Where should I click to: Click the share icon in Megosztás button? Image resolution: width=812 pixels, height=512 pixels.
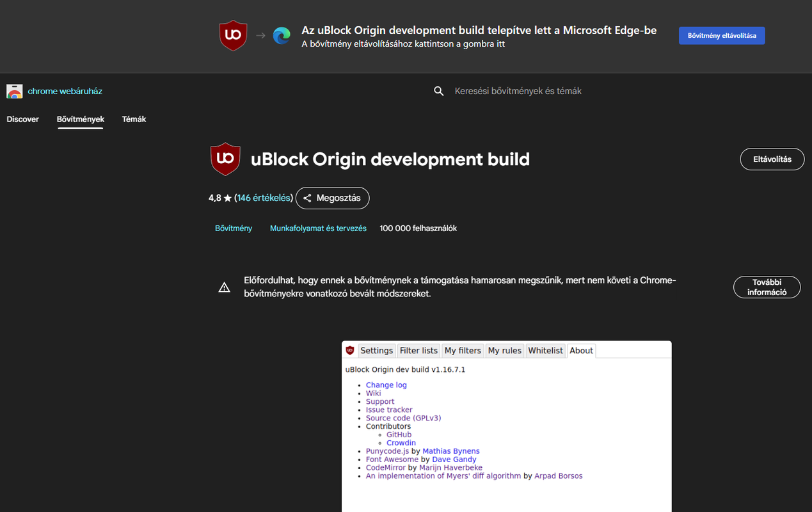(x=307, y=198)
